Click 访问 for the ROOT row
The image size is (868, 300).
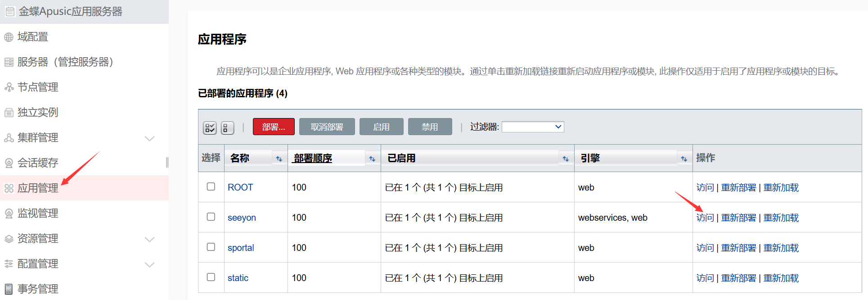click(705, 187)
